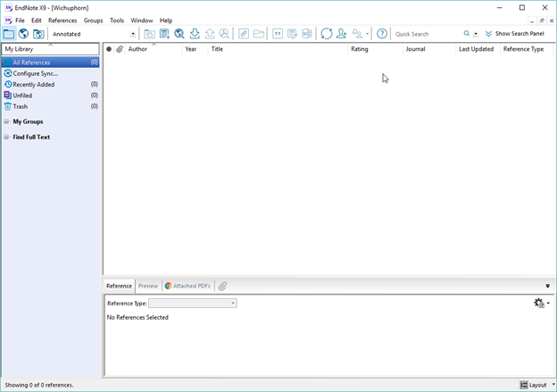Click the Insert Citation quote icon

pyautogui.click(x=278, y=34)
